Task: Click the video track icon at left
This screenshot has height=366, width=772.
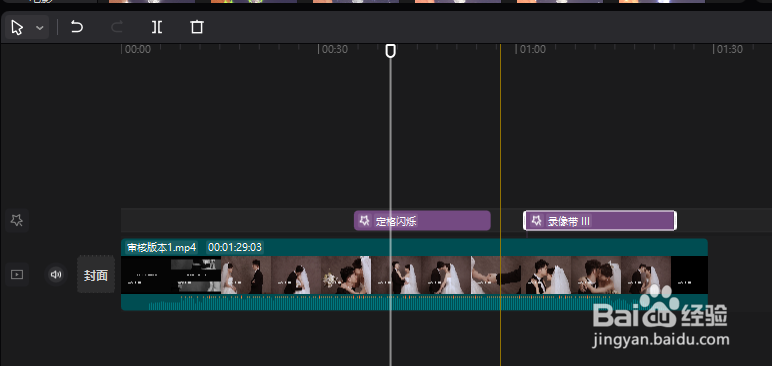Action: click(17, 274)
